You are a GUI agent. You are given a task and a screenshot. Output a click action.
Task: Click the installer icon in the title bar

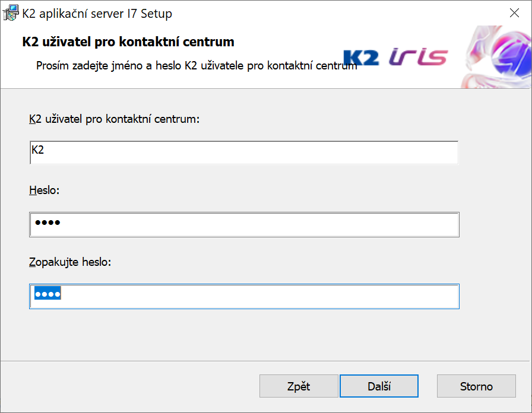coord(11,12)
